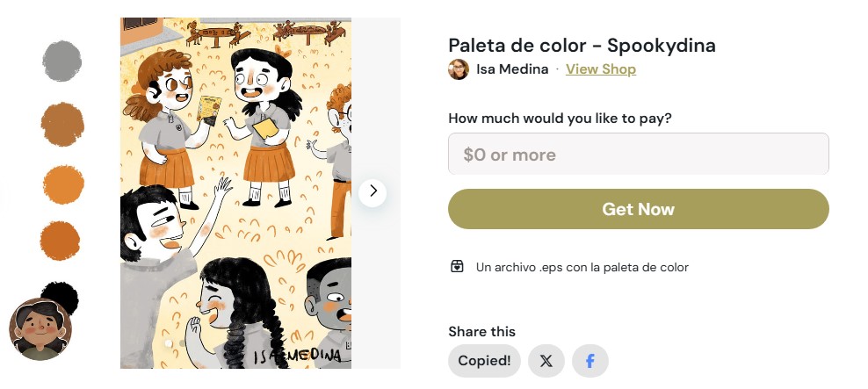This screenshot has width=868, height=389.
Task: Click Isa Medina's small profile avatar
Action: click(459, 69)
